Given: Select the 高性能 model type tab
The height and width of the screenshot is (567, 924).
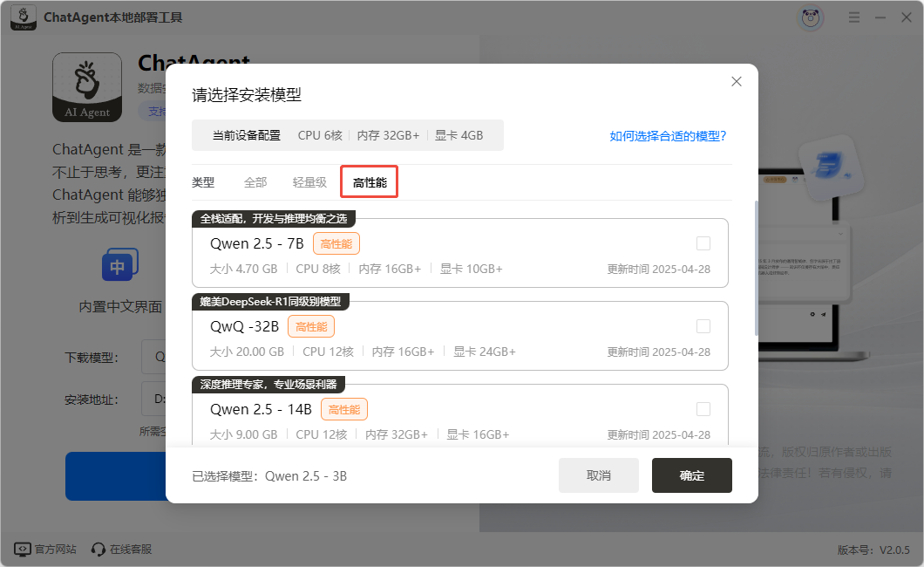Looking at the screenshot, I should 370,182.
